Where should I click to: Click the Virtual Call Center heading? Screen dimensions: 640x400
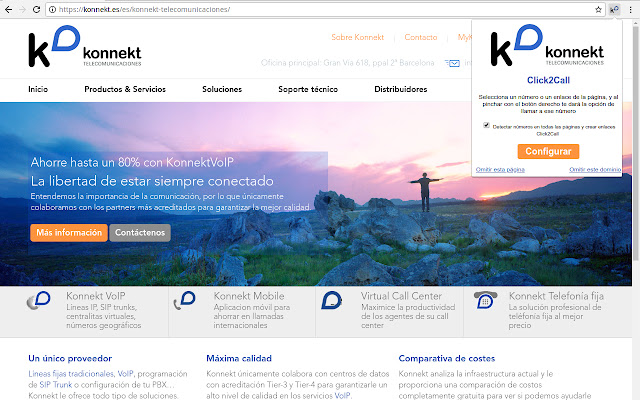tap(401, 296)
